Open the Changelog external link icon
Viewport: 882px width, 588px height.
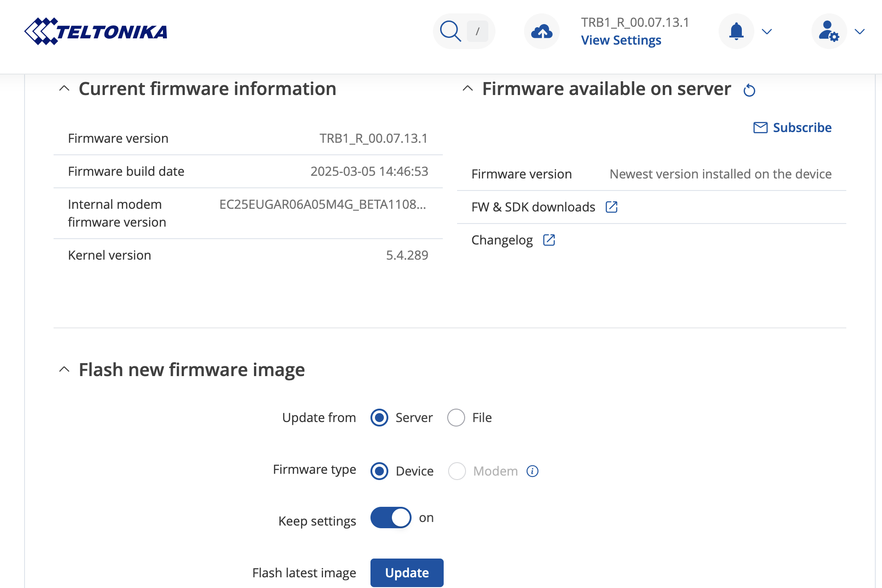549,240
